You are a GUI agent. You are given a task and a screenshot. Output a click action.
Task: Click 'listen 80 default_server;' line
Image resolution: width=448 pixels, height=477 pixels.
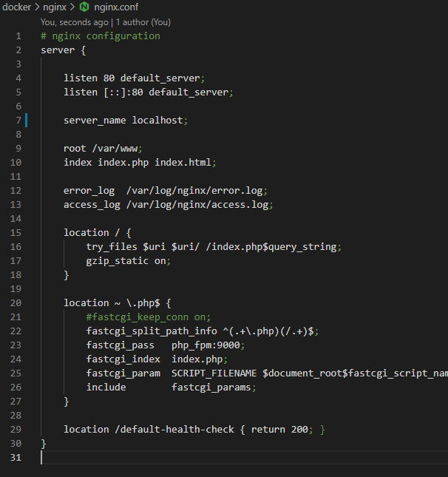click(134, 78)
